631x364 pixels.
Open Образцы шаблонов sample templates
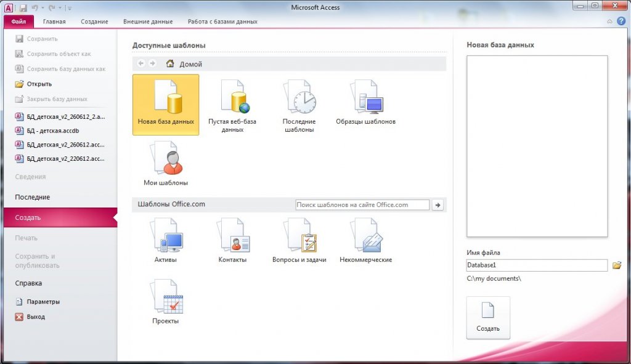tap(366, 103)
